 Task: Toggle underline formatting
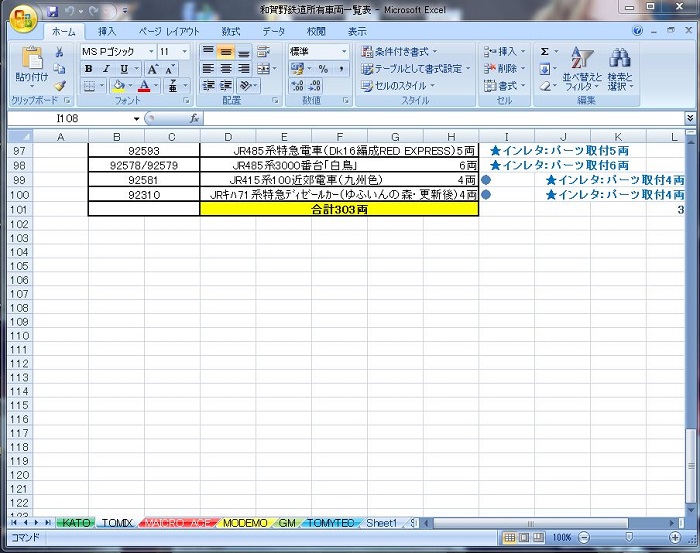click(124, 69)
